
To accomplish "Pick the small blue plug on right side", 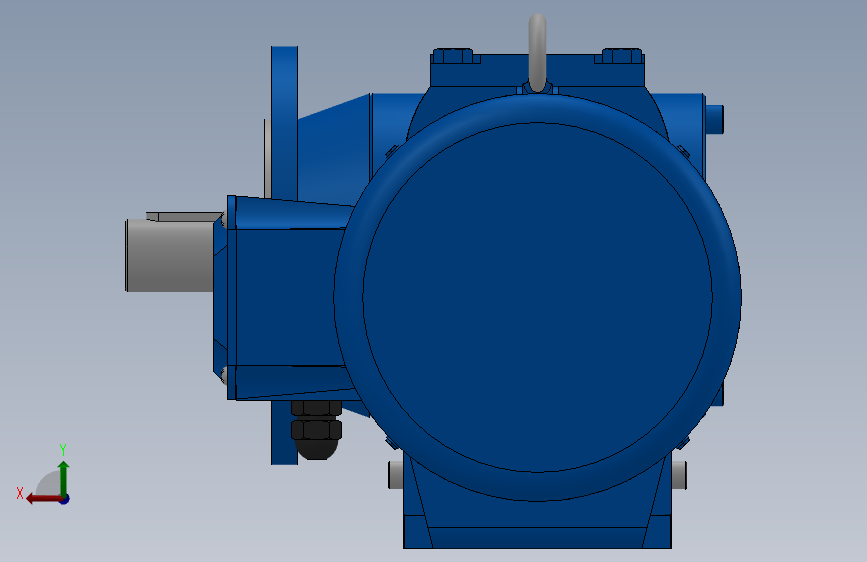I will (x=714, y=119).
